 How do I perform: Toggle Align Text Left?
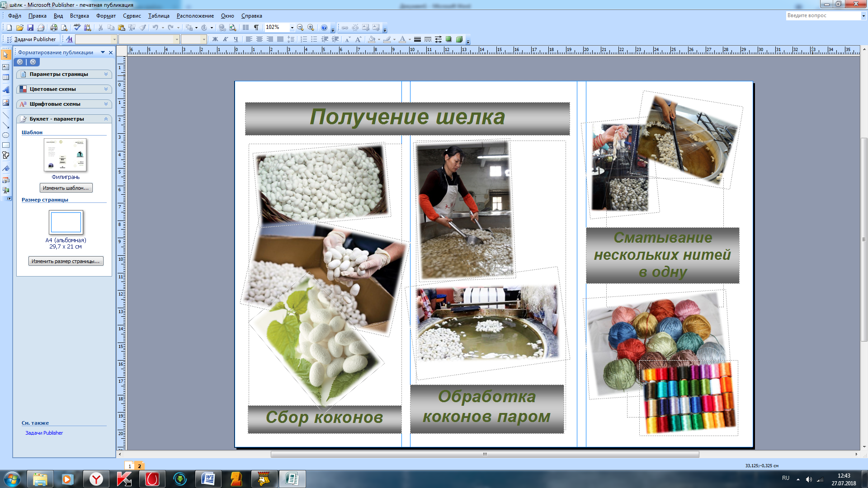(x=249, y=39)
